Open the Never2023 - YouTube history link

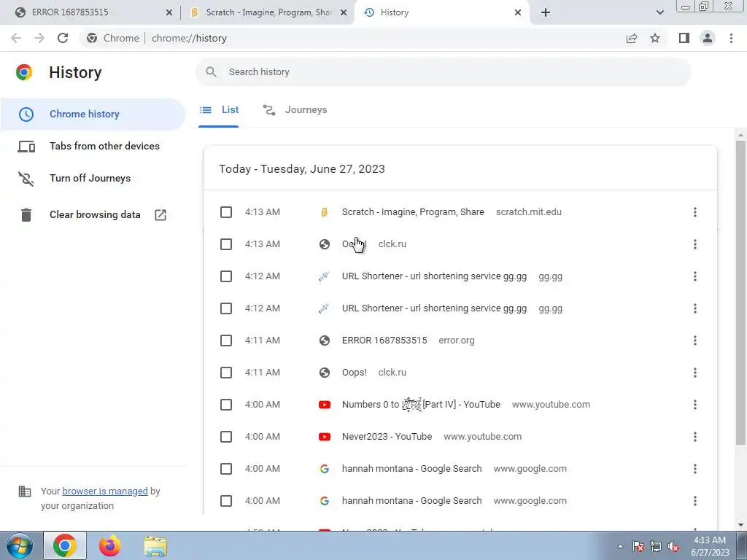coord(387,437)
